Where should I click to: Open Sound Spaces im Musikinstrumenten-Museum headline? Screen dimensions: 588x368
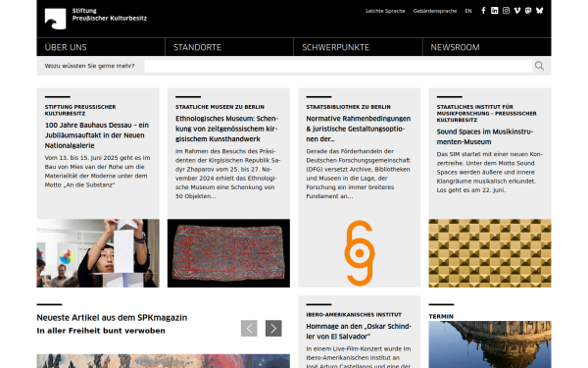pyautogui.click(x=485, y=136)
